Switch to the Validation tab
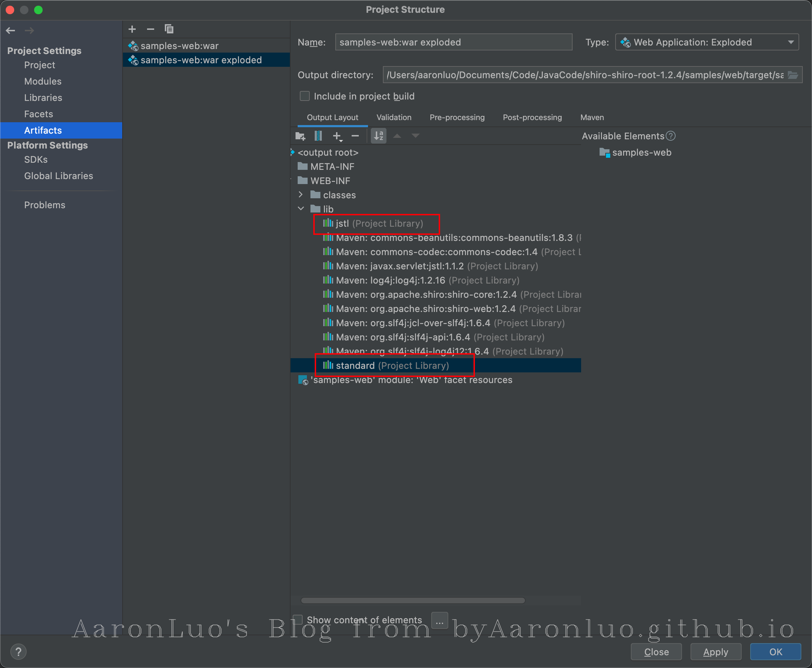The image size is (812, 668). pos(394,117)
